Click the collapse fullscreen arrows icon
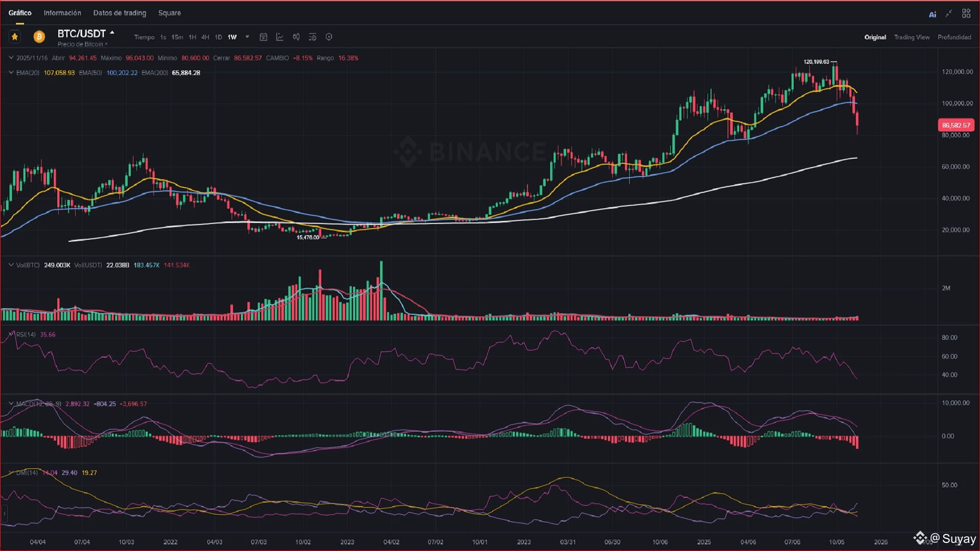 (948, 14)
